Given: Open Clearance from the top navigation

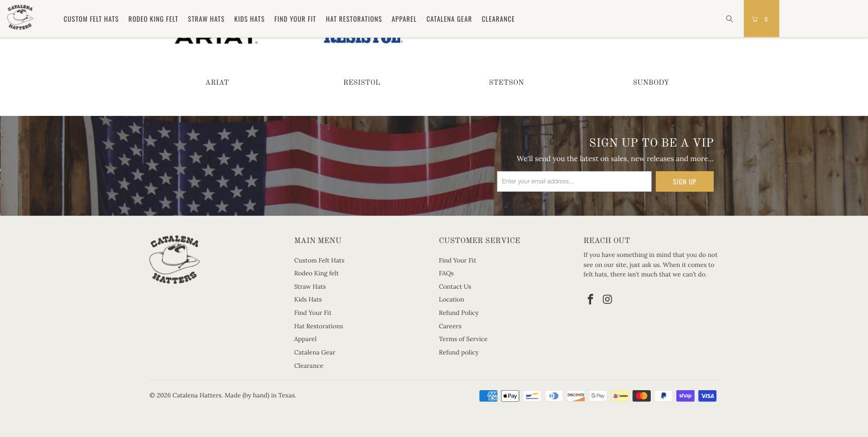Looking at the screenshot, I should coord(498,19).
